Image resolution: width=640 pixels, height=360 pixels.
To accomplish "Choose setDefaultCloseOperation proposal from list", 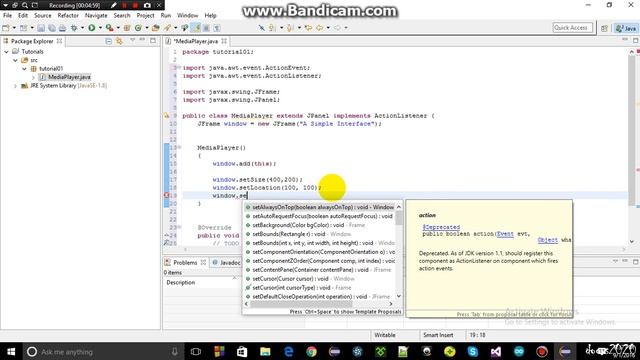I will [320, 297].
